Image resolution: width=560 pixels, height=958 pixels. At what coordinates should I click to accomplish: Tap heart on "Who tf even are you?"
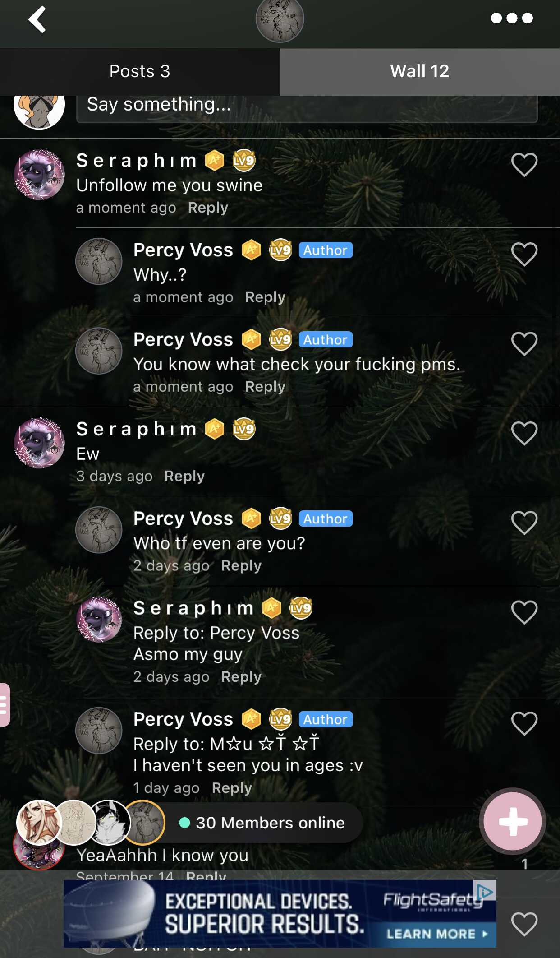[524, 522]
